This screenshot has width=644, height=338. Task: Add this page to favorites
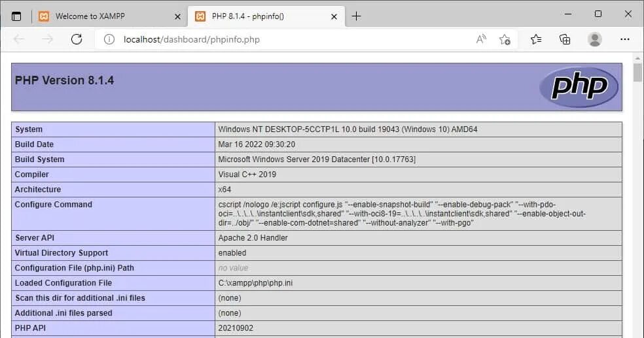pos(505,39)
